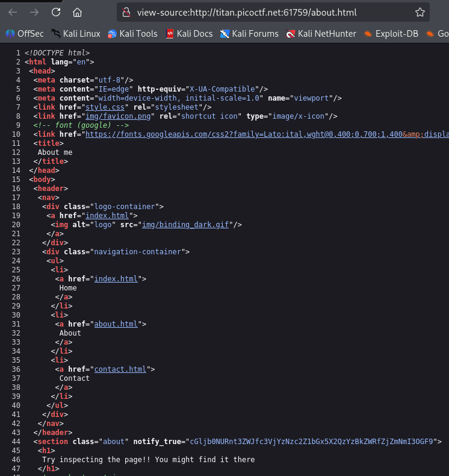Follow the contact.html link in source
449x476 pixels.
click(x=120, y=369)
